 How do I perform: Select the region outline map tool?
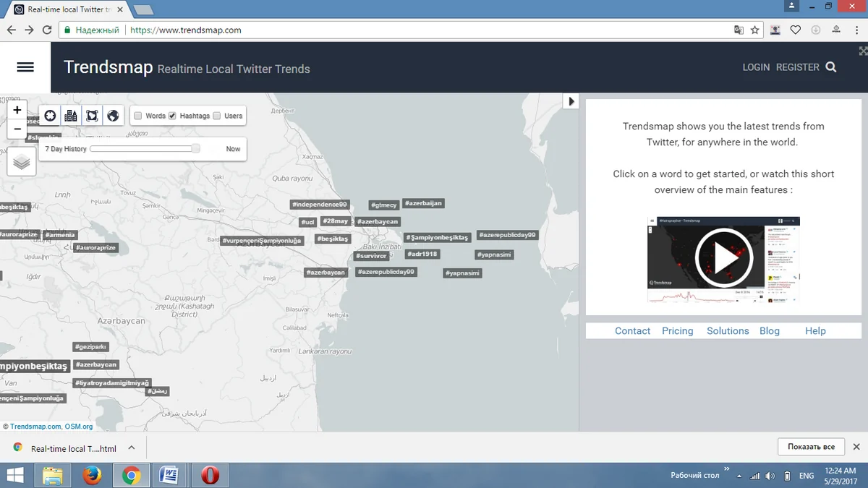click(x=92, y=116)
